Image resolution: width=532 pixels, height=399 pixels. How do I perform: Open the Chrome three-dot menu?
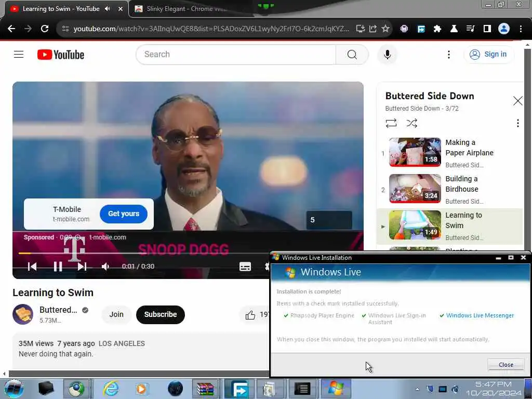coord(521,29)
